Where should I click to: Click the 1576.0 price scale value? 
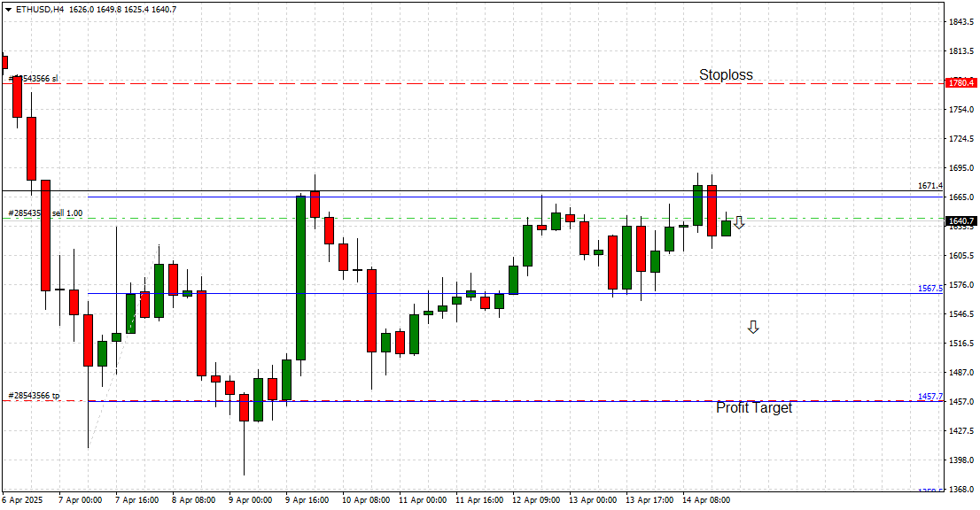coord(961,285)
